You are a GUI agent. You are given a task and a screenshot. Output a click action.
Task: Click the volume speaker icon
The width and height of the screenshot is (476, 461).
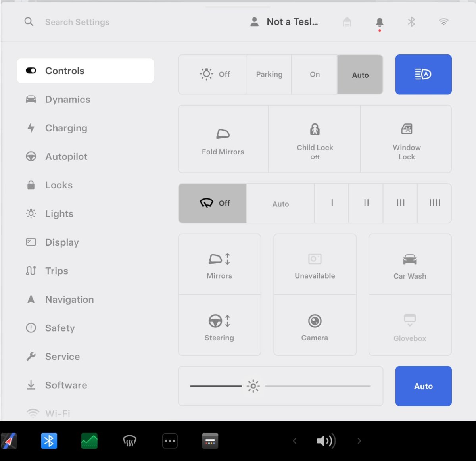click(x=326, y=441)
